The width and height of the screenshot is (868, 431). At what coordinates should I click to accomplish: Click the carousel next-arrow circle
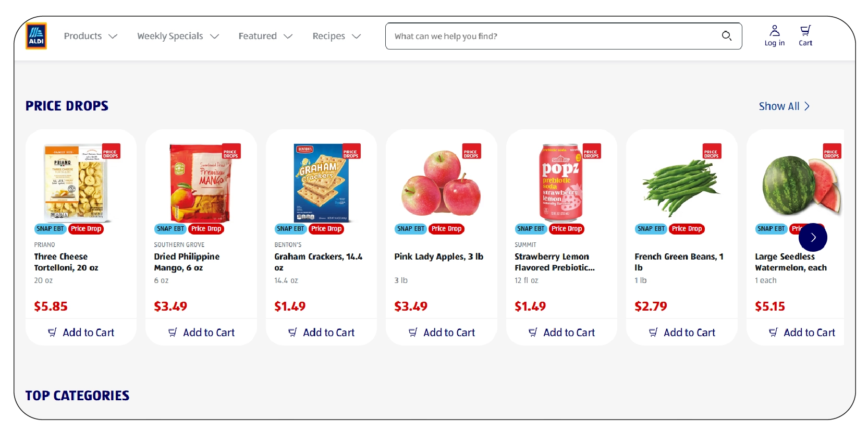tap(812, 237)
